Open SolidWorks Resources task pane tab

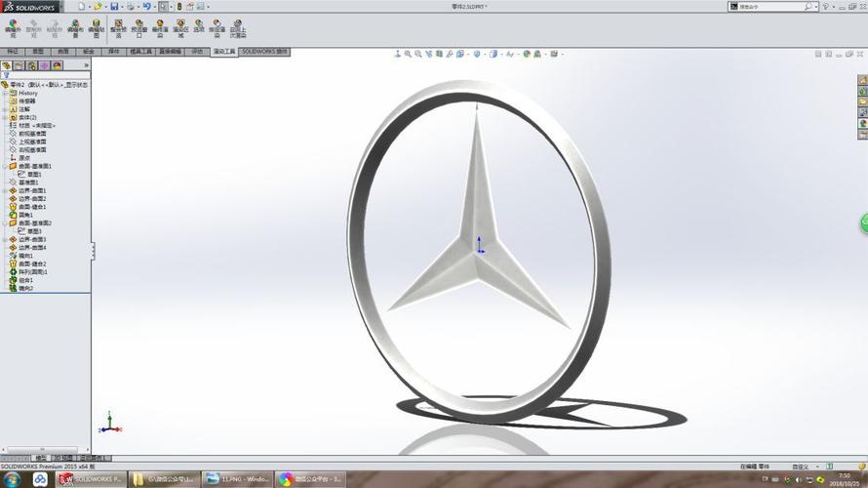[863, 80]
